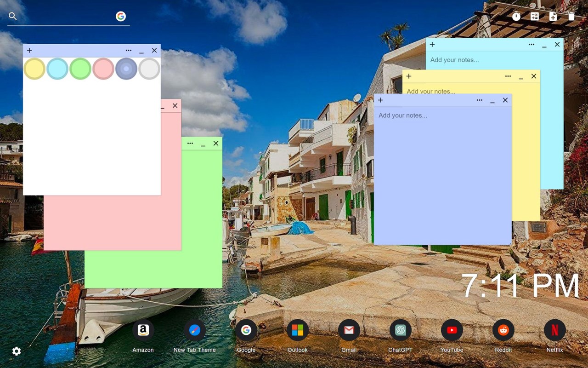Open the Gmail shortcut
The image size is (588, 368).
(349, 330)
